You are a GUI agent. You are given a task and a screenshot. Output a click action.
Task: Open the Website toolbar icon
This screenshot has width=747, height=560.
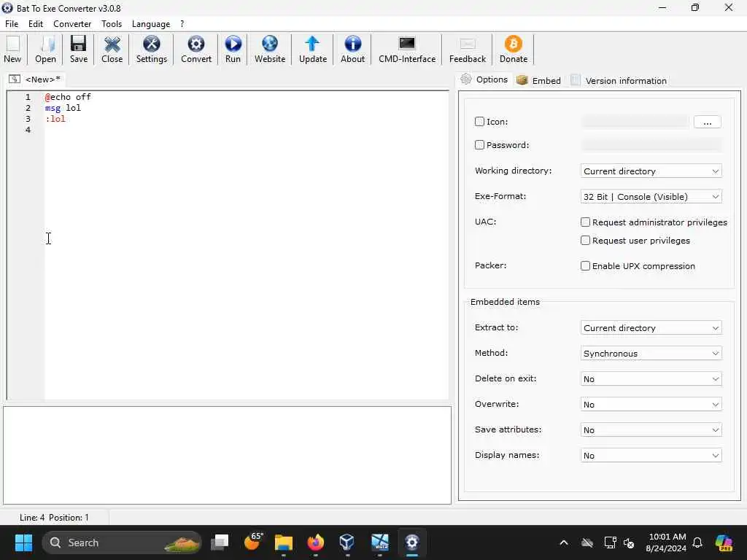(270, 50)
